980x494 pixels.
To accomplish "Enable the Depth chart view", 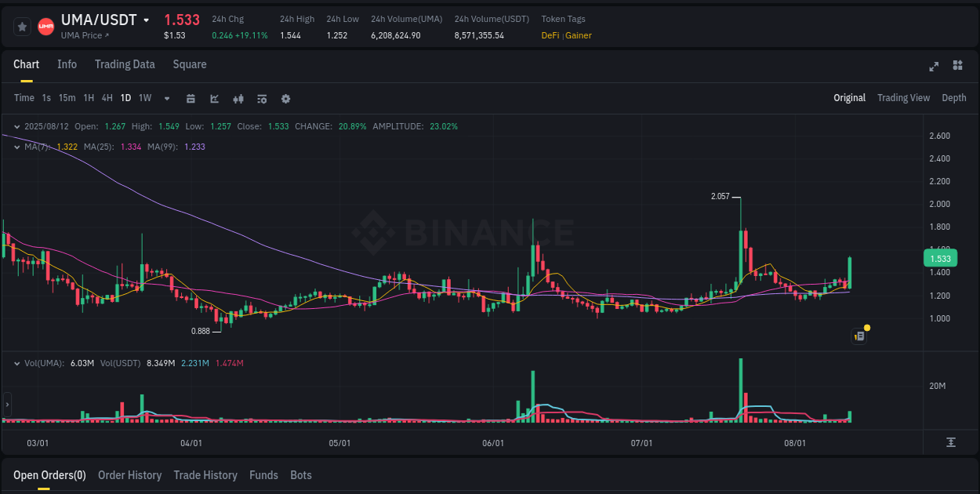I will [x=954, y=98].
